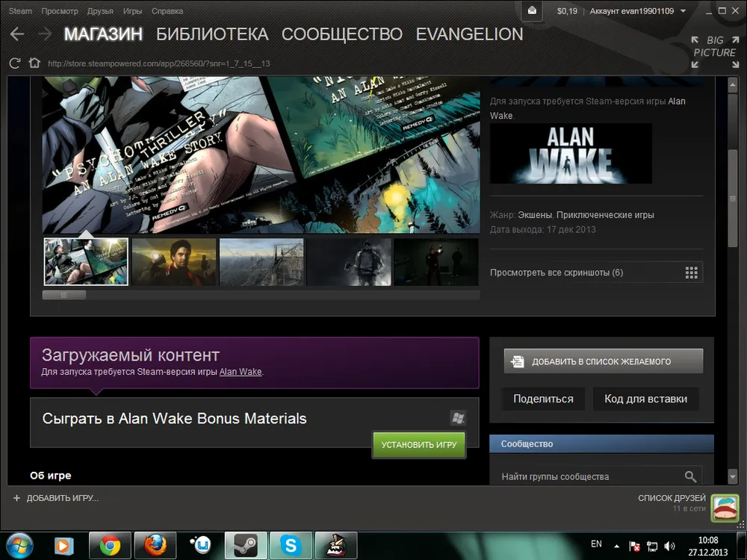This screenshot has width=747, height=560.
Task: Click the plus icon to add game
Action: tap(16, 498)
